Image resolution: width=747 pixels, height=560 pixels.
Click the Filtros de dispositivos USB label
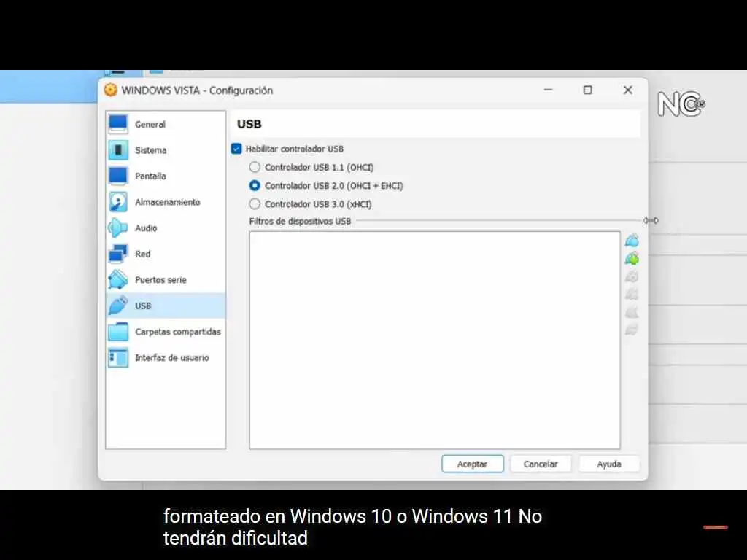point(300,222)
